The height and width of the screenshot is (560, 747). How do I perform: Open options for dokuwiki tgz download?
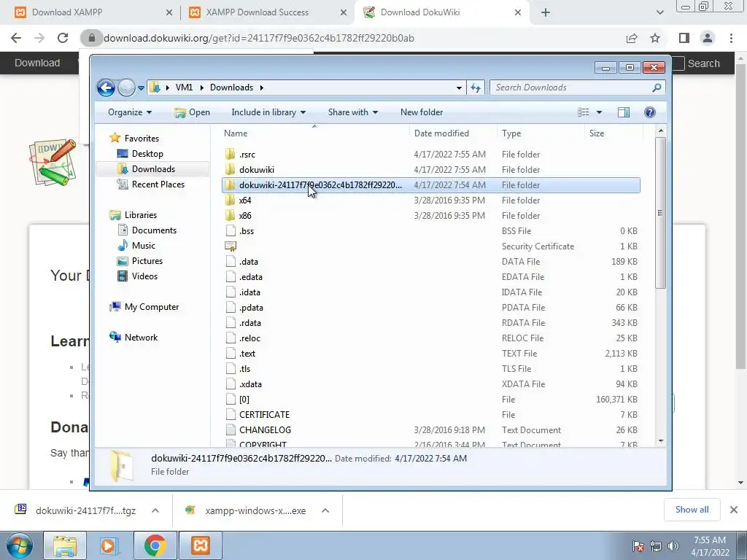tap(155, 510)
